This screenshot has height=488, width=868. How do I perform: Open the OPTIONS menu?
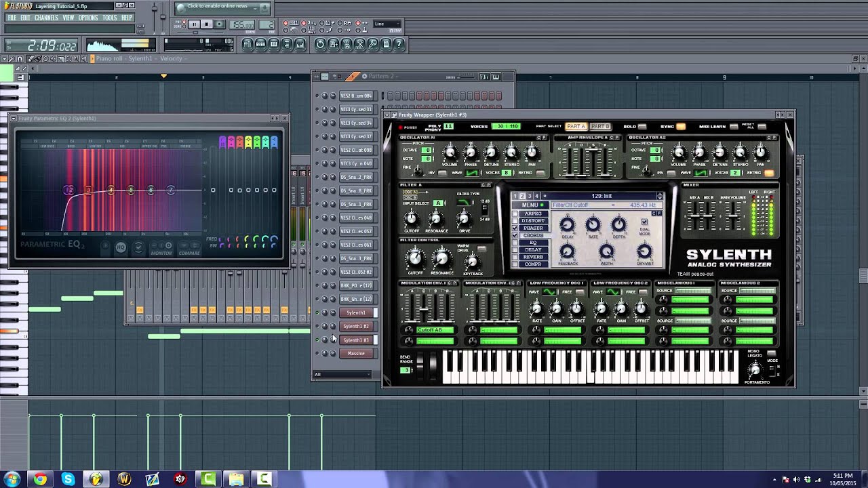point(88,18)
